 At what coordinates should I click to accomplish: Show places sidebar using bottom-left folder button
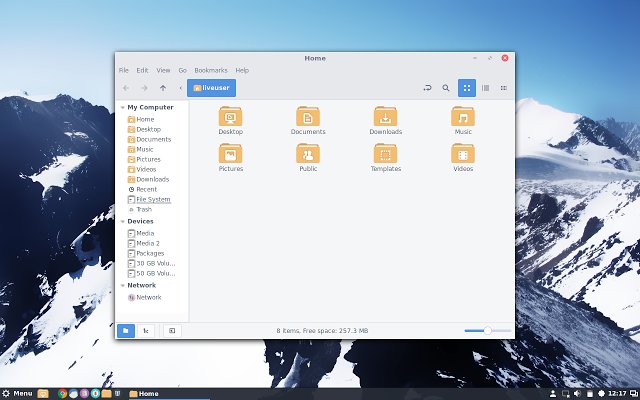126,331
